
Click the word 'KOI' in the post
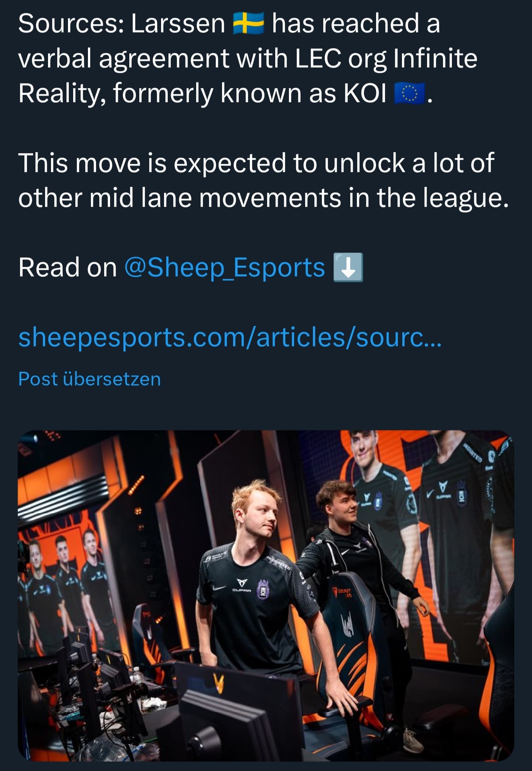click(365, 93)
